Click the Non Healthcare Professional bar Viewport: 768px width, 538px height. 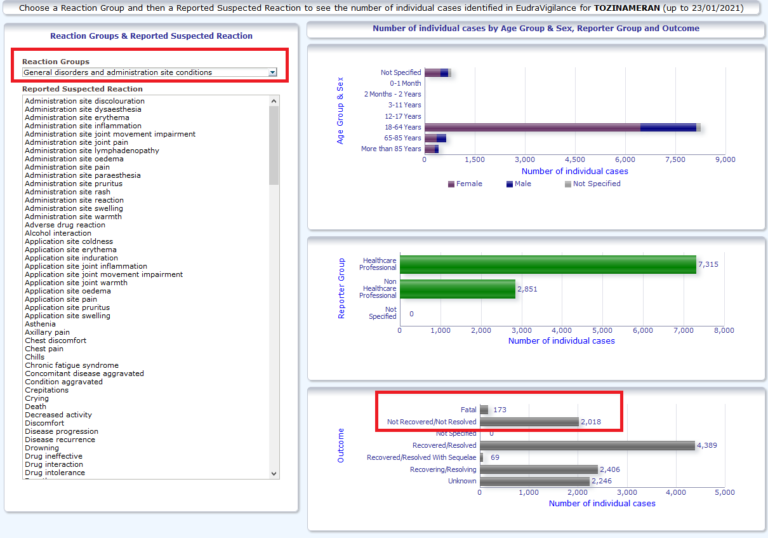click(x=457, y=289)
